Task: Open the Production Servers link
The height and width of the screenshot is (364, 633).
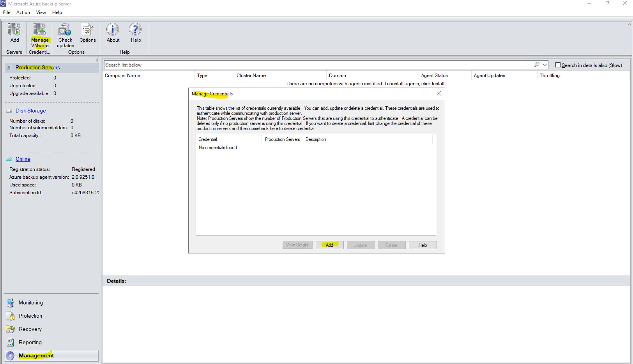Action: [x=38, y=67]
